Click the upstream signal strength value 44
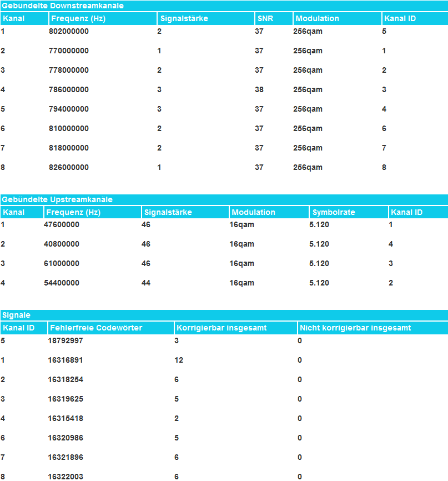Viewport: 448px width, 481px height. pyautogui.click(x=146, y=283)
